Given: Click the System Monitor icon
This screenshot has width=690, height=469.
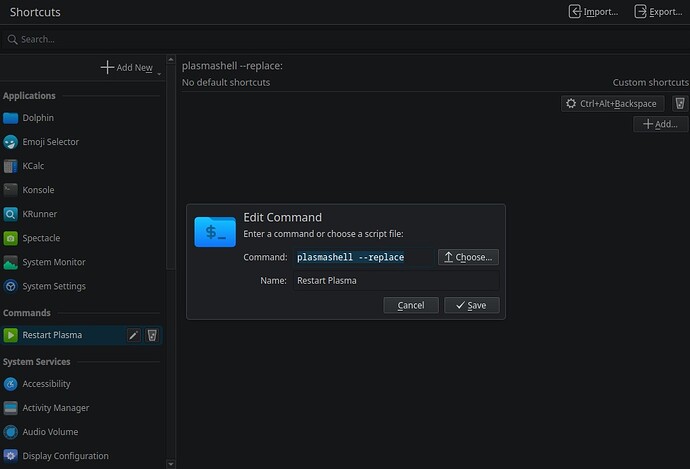Looking at the screenshot, I should click(x=11, y=262).
